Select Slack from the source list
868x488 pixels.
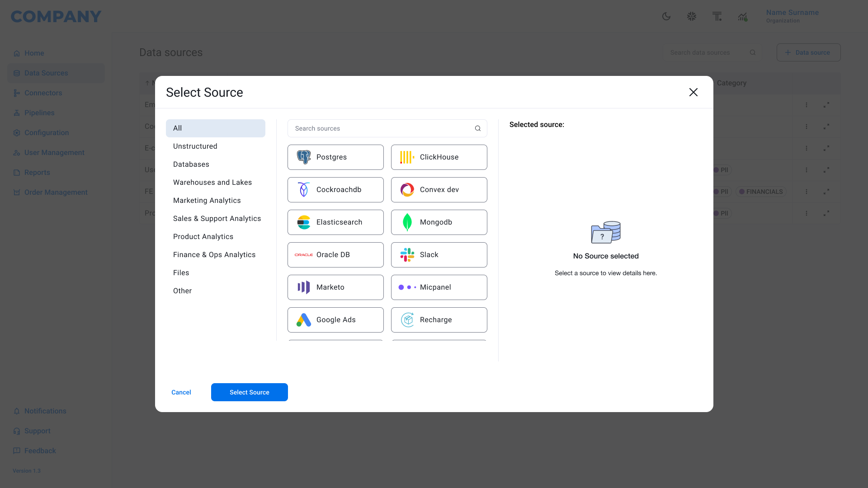click(x=439, y=254)
